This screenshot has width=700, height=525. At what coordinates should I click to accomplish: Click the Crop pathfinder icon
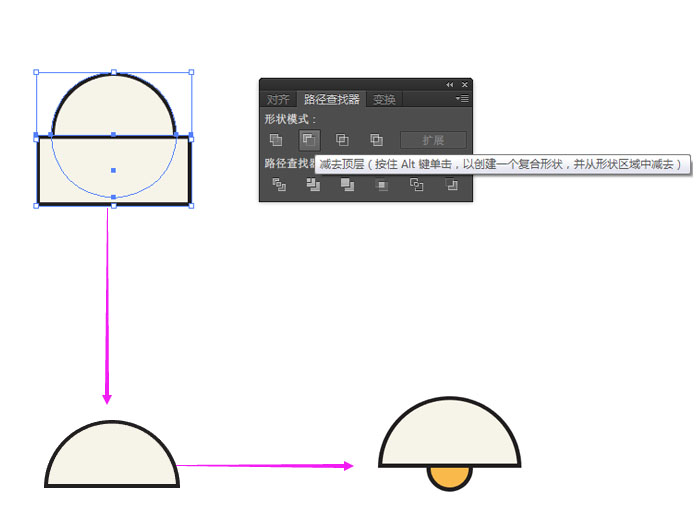(382, 184)
